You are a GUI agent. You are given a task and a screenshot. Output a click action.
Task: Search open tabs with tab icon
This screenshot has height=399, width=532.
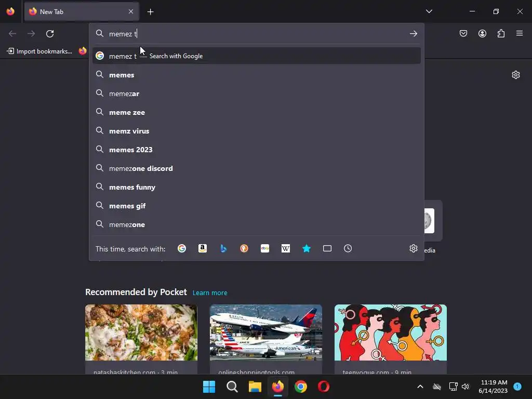click(327, 248)
